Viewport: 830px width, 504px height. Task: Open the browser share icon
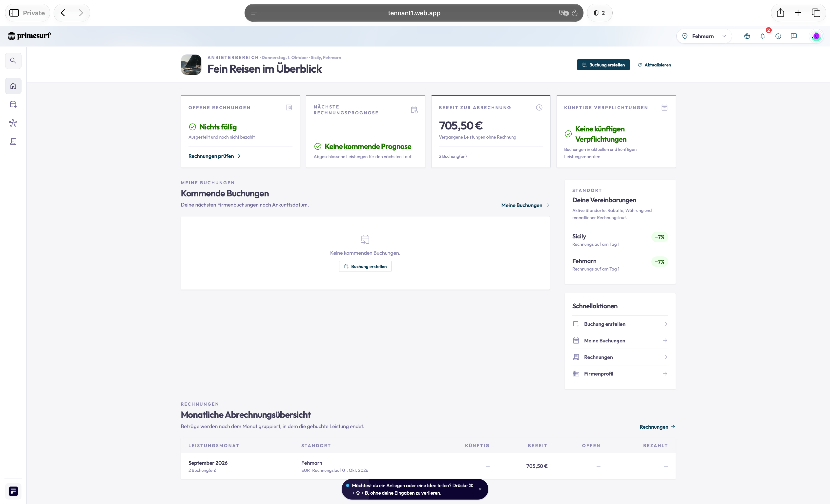(781, 13)
